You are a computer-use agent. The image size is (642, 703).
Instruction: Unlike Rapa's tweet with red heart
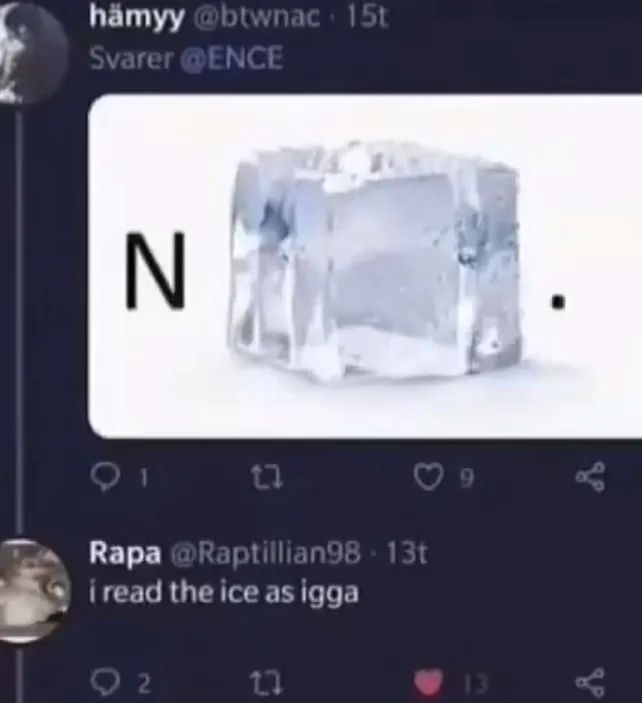click(x=428, y=683)
